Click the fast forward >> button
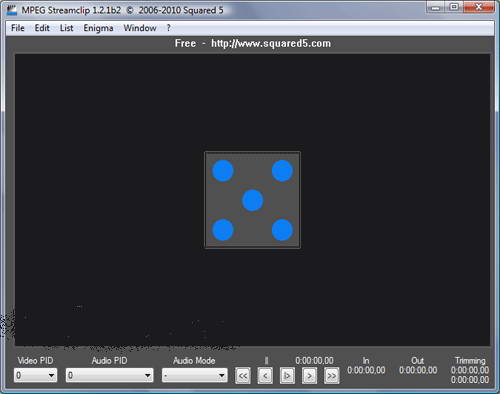Image resolution: width=500 pixels, height=394 pixels. 332,376
